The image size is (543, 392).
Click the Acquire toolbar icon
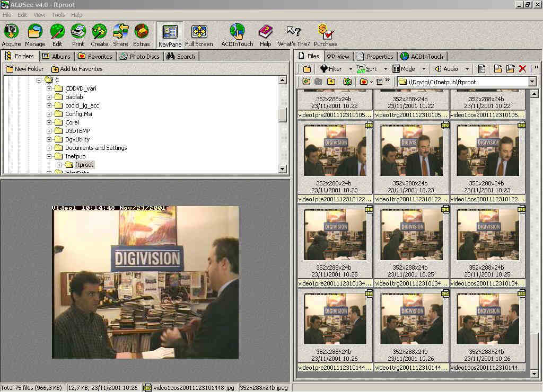(12, 35)
